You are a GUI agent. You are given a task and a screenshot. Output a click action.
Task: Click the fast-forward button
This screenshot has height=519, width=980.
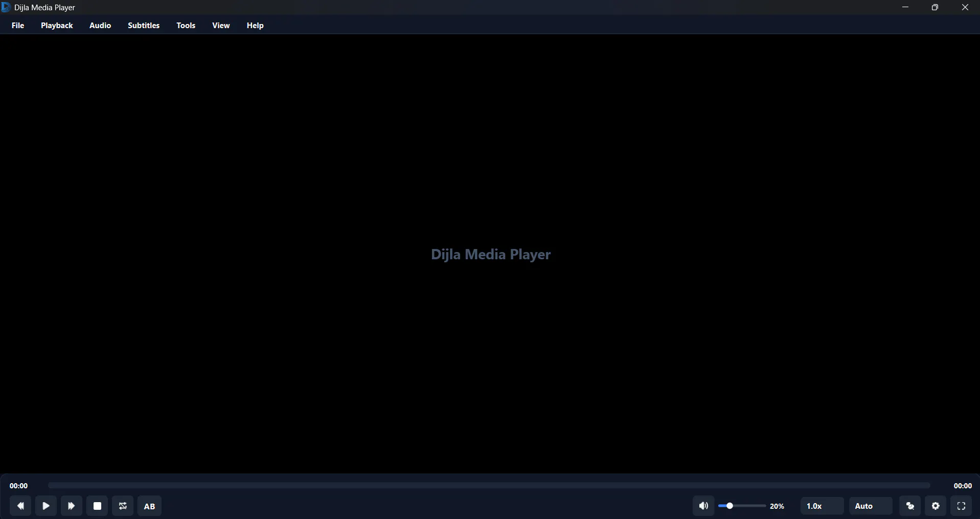click(72, 506)
